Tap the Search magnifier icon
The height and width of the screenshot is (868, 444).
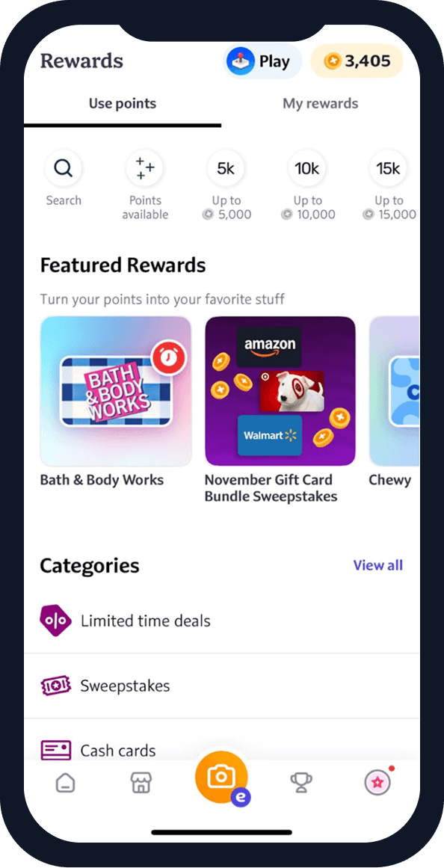pos(64,167)
